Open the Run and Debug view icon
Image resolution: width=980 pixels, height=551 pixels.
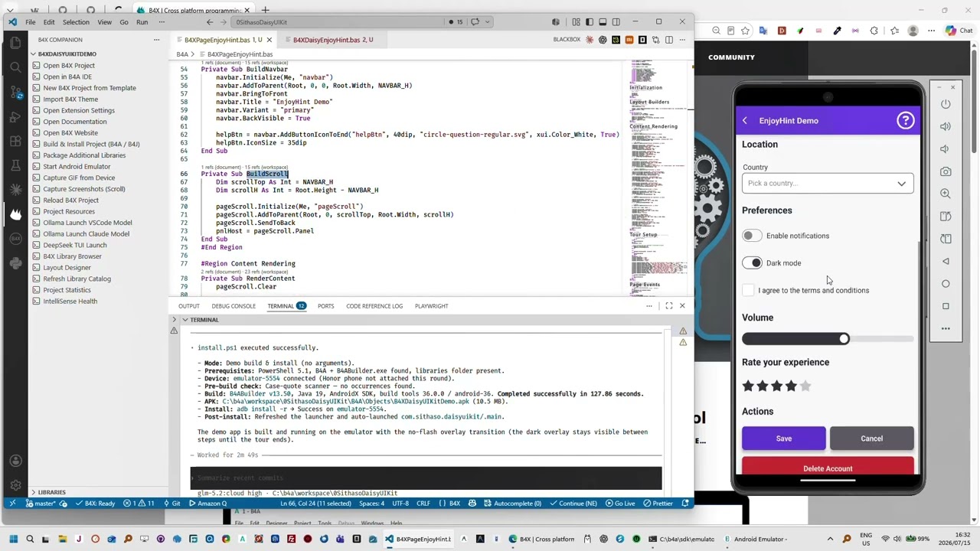click(15, 117)
